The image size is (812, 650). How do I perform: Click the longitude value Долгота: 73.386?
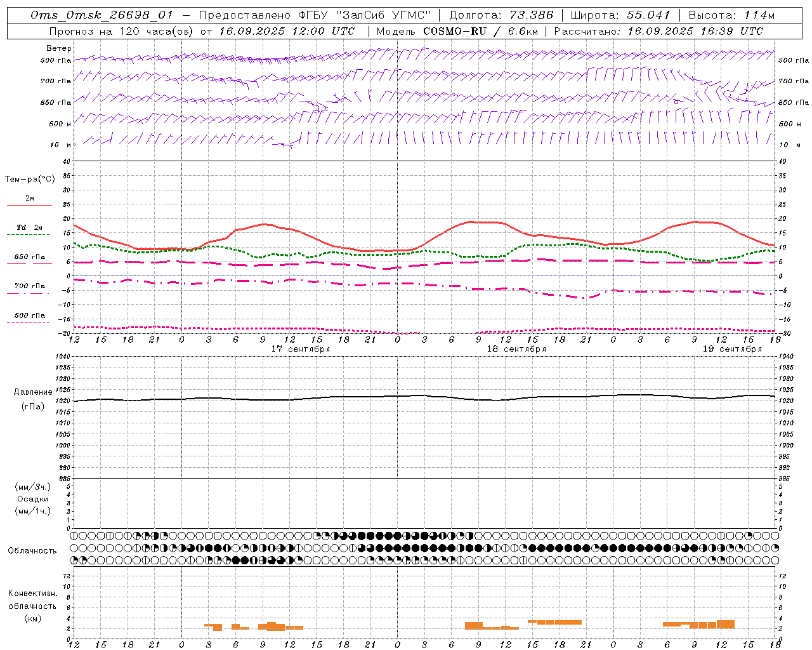pos(501,15)
